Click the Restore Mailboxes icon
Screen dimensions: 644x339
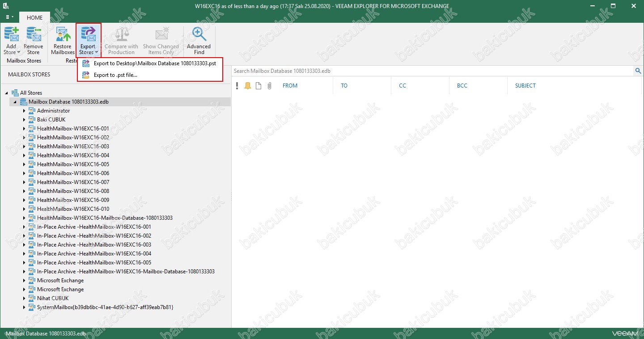pos(63,35)
